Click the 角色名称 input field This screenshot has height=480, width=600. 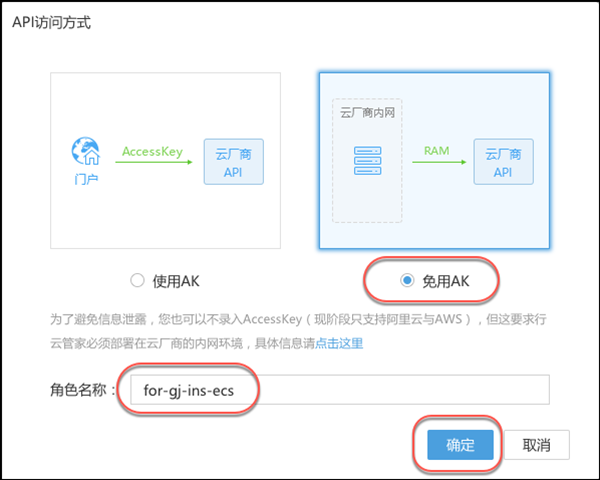(340, 390)
